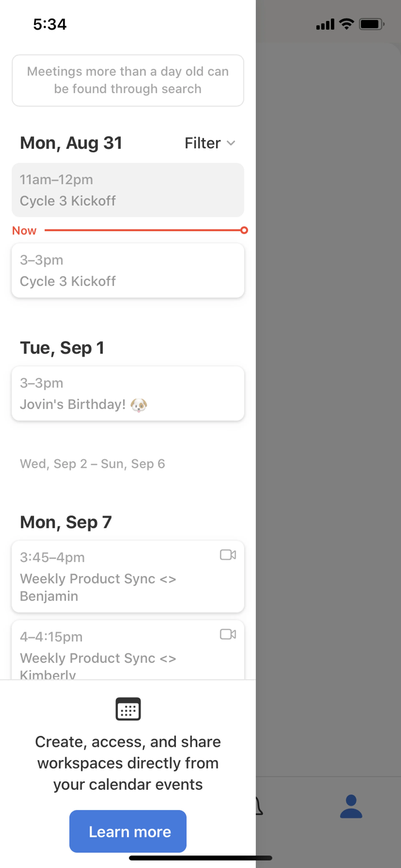Viewport: 401px width, 868px height.
Task: Open the Filter dropdown
Action: click(209, 143)
